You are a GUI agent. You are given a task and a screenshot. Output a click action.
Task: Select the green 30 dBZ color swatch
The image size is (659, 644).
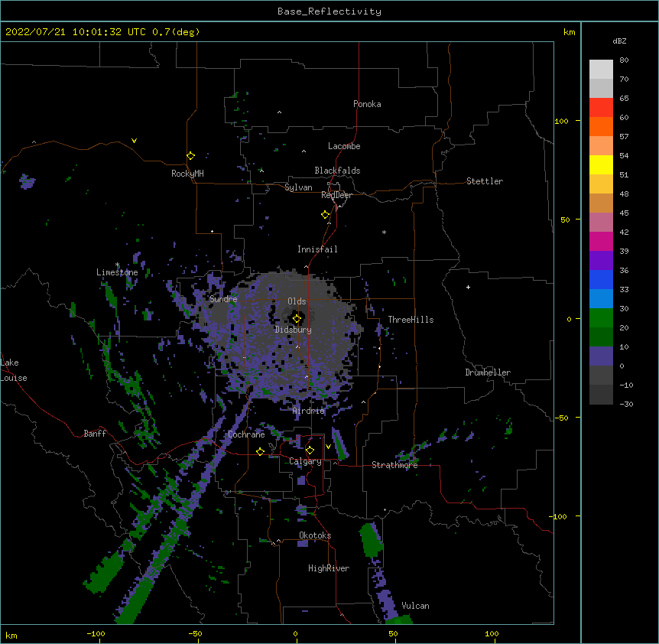click(x=601, y=318)
